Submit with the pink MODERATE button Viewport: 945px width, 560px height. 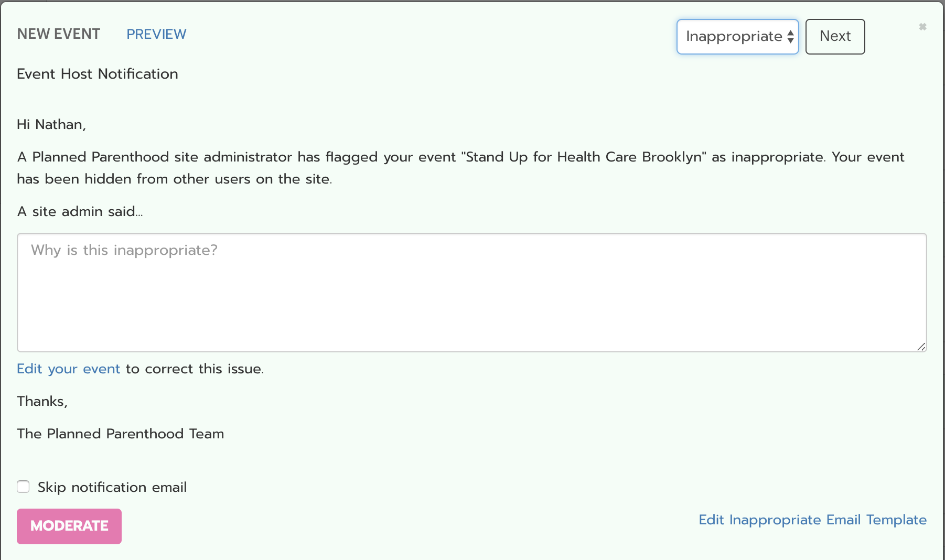pyautogui.click(x=69, y=526)
